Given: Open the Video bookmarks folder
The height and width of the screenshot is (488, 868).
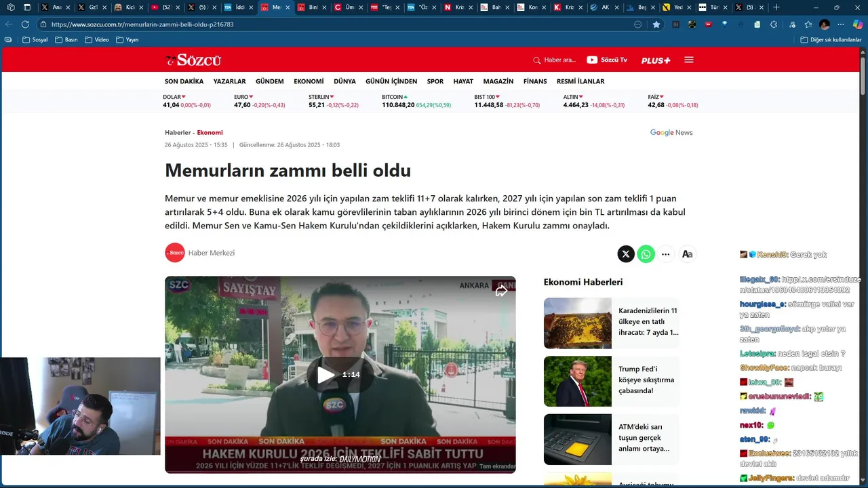Looking at the screenshot, I should (x=97, y=40).
